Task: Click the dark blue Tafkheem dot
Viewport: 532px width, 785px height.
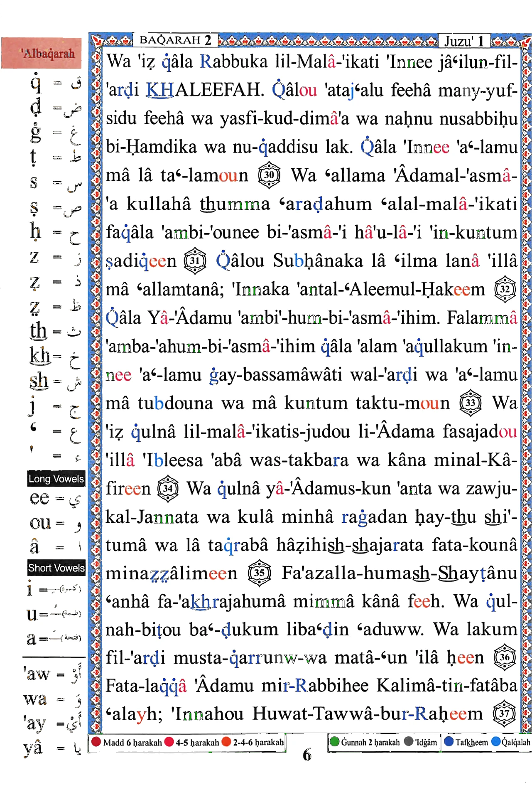Action: point(449,742)
